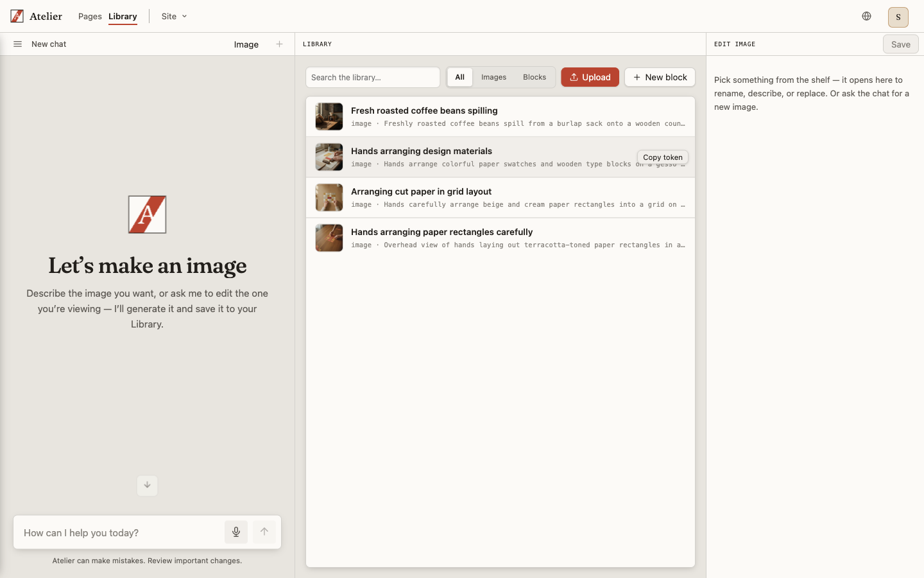Open Arranging cut paper in grid layout thumbnail

(x=329, y=198)
